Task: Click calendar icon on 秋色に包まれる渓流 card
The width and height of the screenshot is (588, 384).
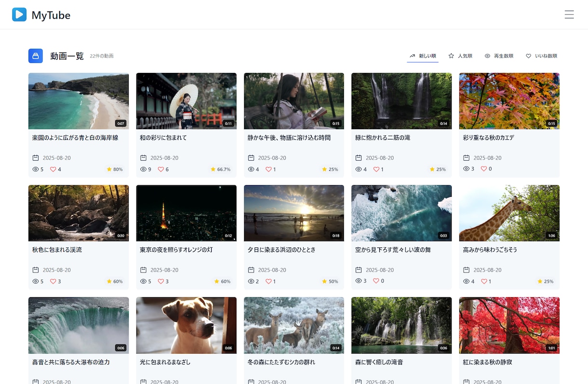Action: [x=36, y=270]
